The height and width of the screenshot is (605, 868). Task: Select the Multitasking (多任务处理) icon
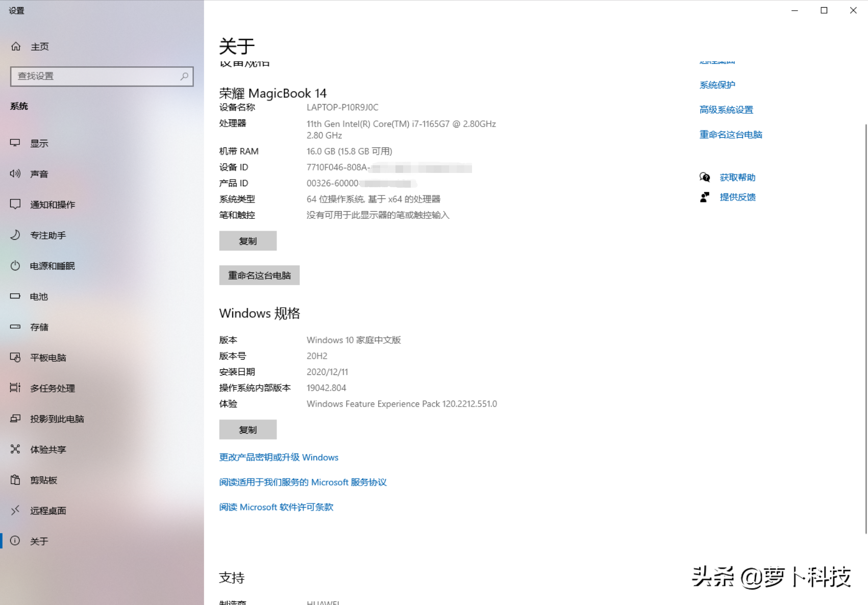tap(15, 388)
